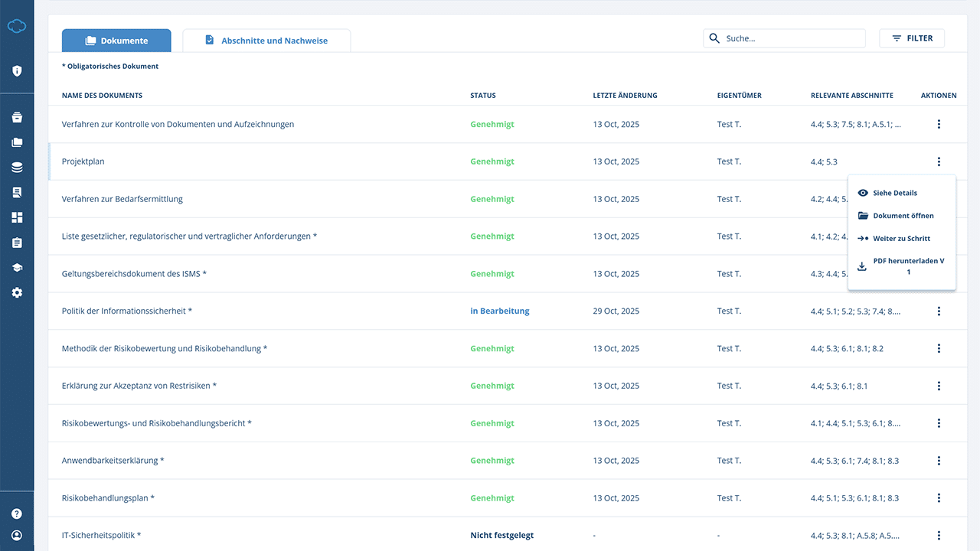Choose 'Dokument öffnen' from the menu

(x=903, y=216)
